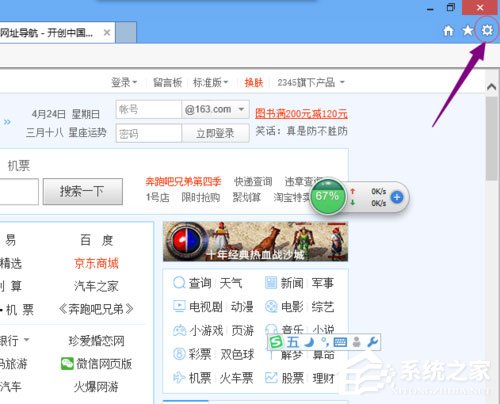The width and height of the screenshot is (500, 404).
Task: Open Favorites star icon
Action: click(468, 31)
